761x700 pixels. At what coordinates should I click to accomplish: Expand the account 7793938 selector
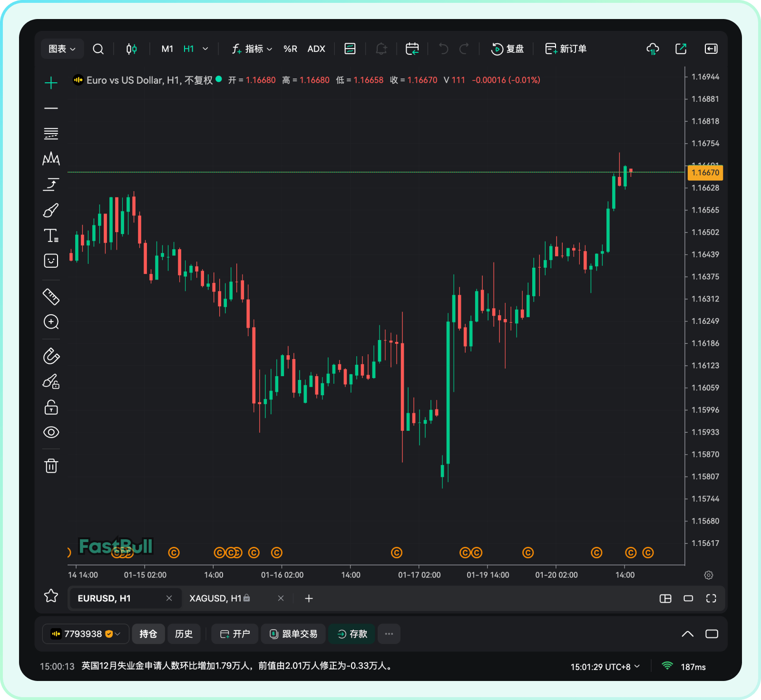point(86,634)
